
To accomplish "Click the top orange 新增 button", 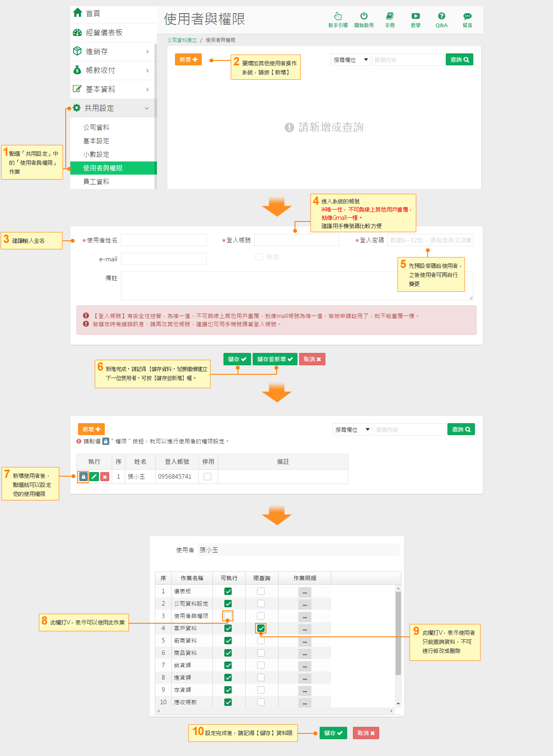I will click(x=188, y=60).
